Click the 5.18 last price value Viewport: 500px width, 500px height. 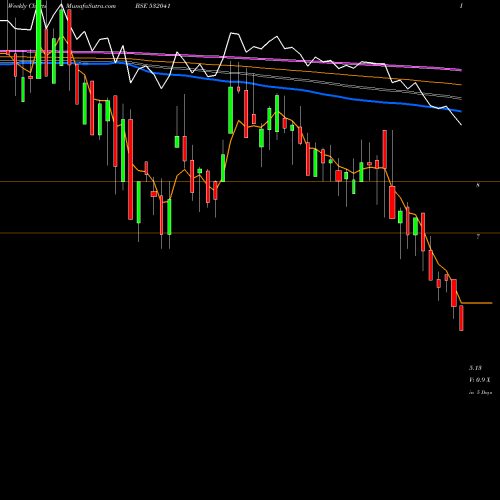tap(475, 368)
